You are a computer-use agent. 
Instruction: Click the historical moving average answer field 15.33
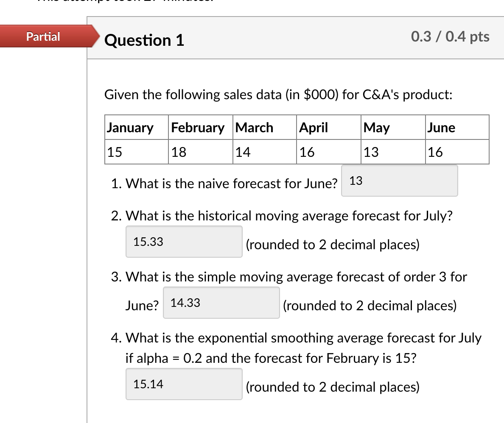click(184, 242)
